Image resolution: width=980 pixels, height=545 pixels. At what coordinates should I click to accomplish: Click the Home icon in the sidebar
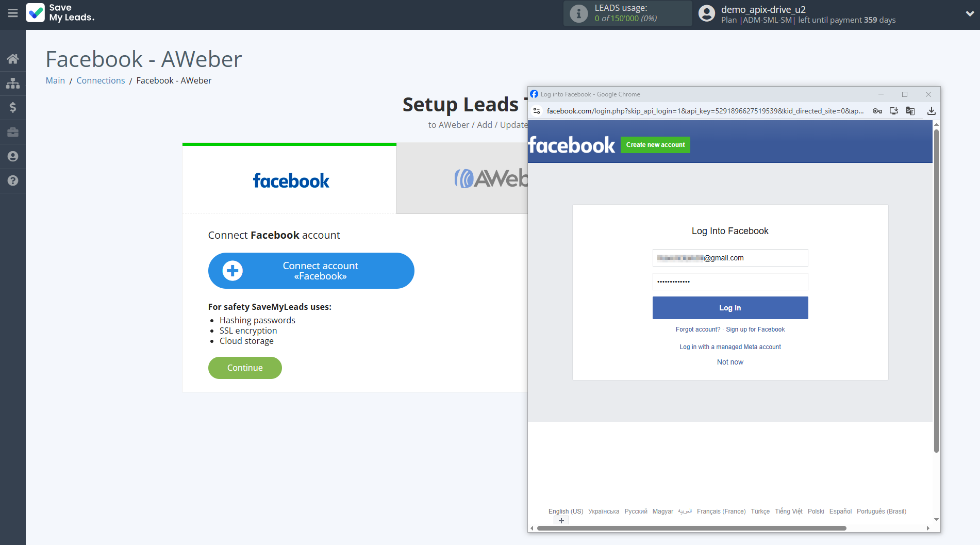[13, 59]
